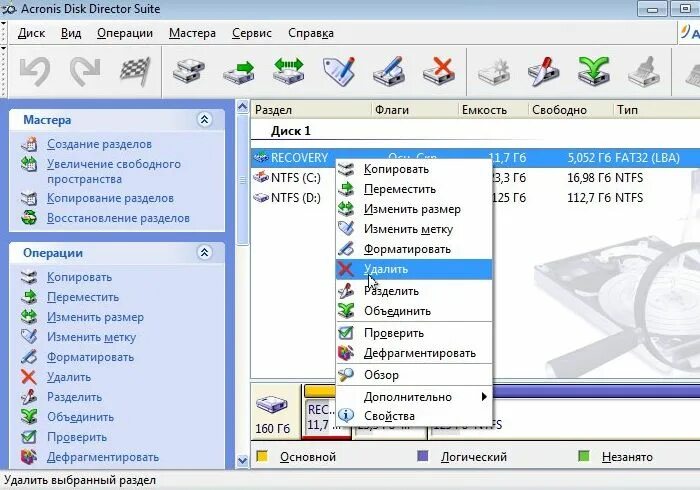The width and height of the screenshot is (700, 490).
Task: Open the Диск menu
Action: 31,33
